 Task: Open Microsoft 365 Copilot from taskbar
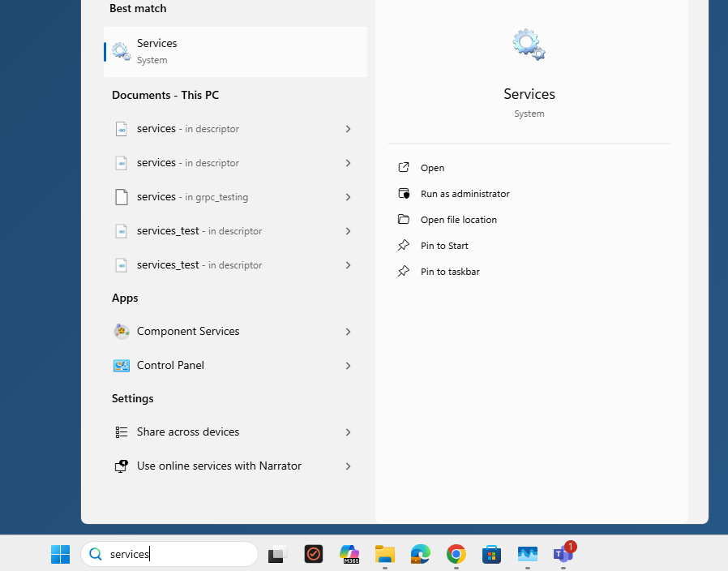[x=349, y=554]
